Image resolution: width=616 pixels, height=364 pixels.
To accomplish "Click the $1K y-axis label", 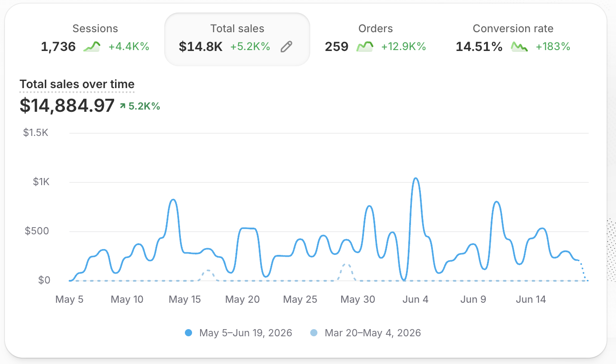I will pyautogui.click(x=41, y=182).
